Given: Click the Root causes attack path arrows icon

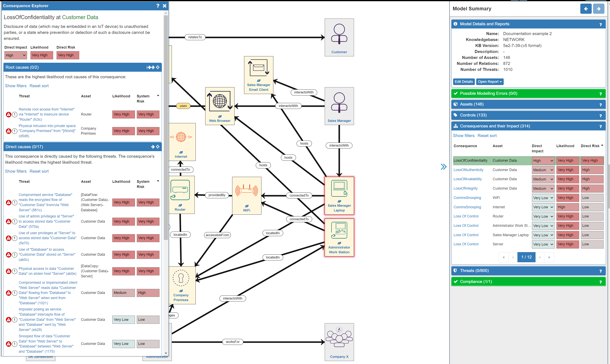Looking at the screenshot, I should tap(151, 67).
